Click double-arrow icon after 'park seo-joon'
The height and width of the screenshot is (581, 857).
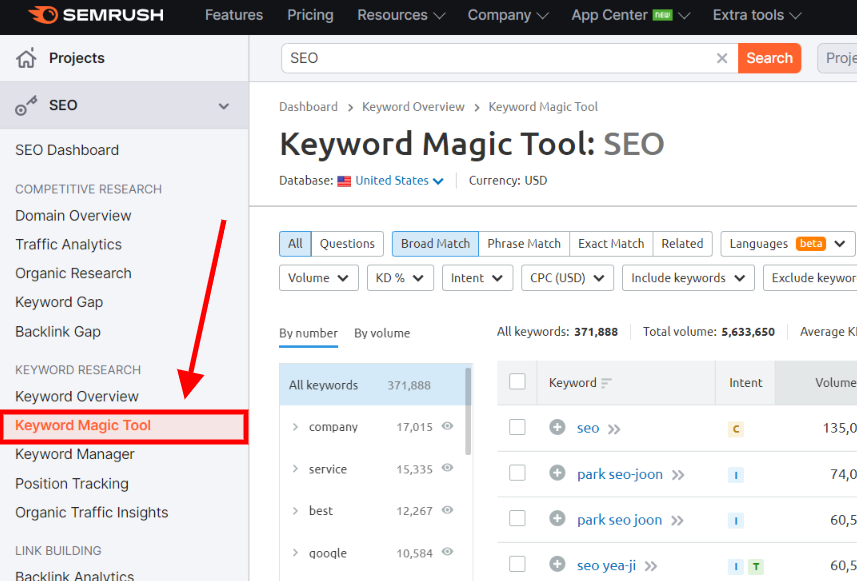click(678, 475)
